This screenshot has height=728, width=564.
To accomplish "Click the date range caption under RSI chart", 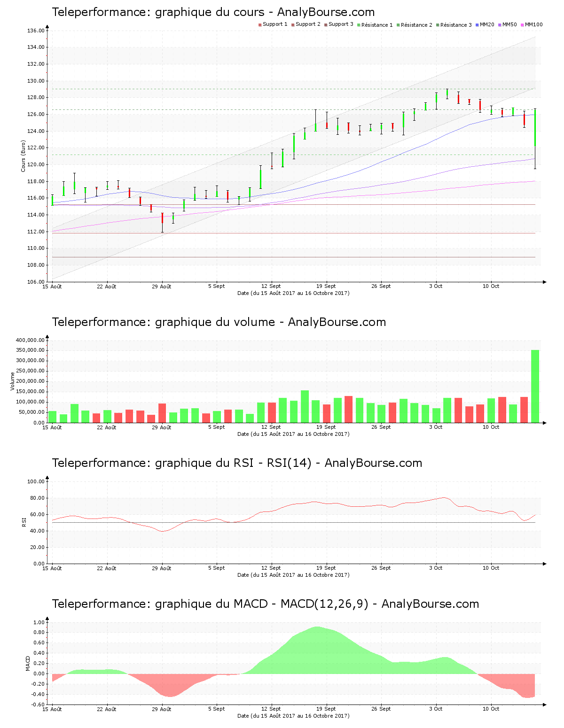I will click(293, 575).
